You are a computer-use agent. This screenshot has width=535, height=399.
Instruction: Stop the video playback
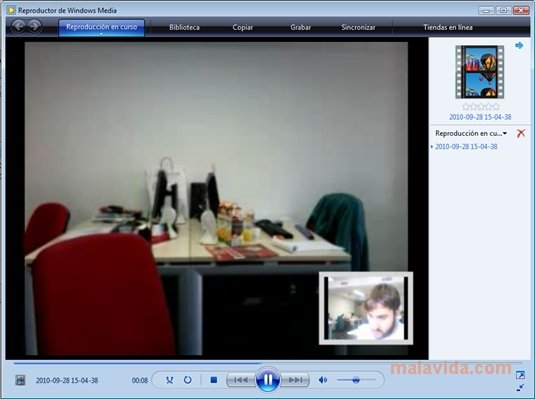click(x=214, y=380)
